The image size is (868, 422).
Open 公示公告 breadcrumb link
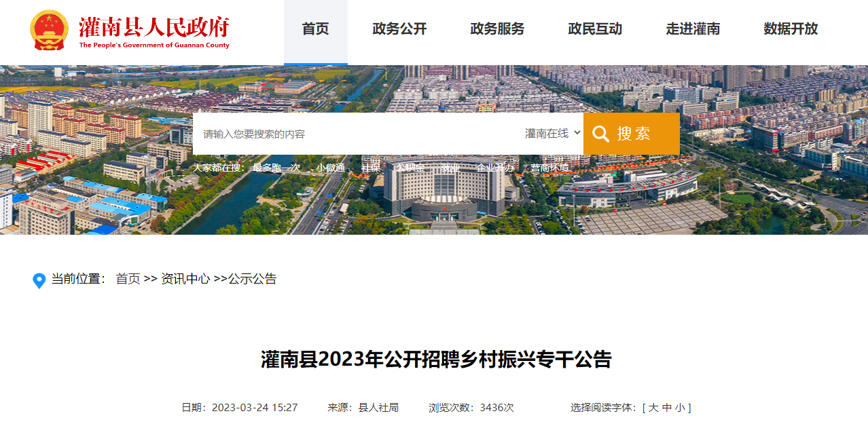pyautogui.click(x=253, y=279)
